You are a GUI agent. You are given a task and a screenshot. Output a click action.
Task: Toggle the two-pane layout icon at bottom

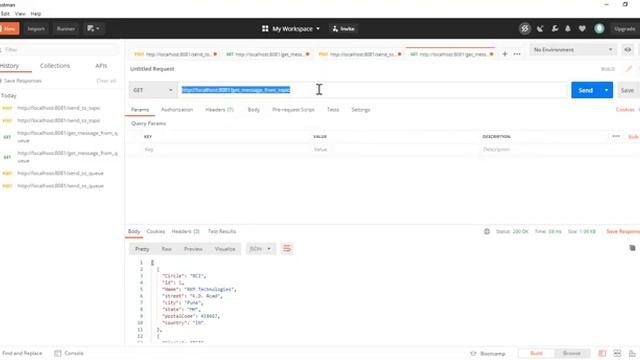click(x=617, y=353)
